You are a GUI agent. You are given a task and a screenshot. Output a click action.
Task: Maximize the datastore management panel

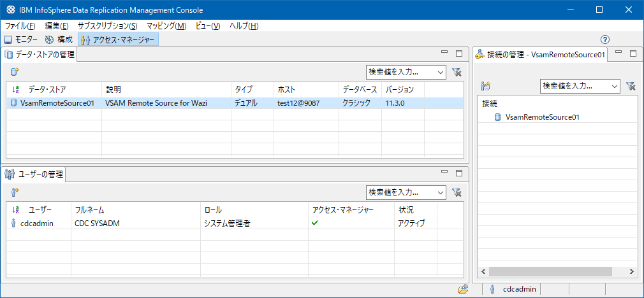point(459,53)
